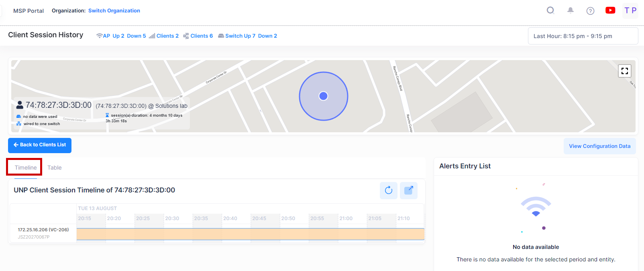Click the wired Clients 6 status
Image resolution: width=644 pixels, height=271 pixels.
point(198,36)
